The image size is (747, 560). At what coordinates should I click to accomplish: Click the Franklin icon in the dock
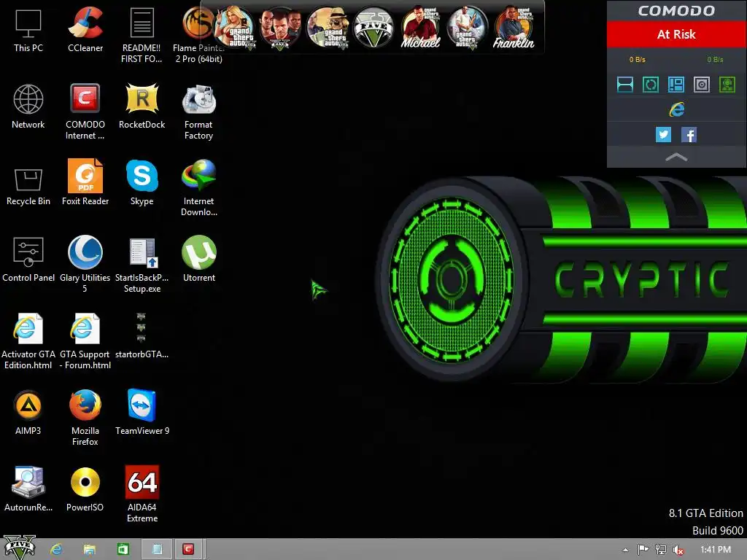pos(514,28)
